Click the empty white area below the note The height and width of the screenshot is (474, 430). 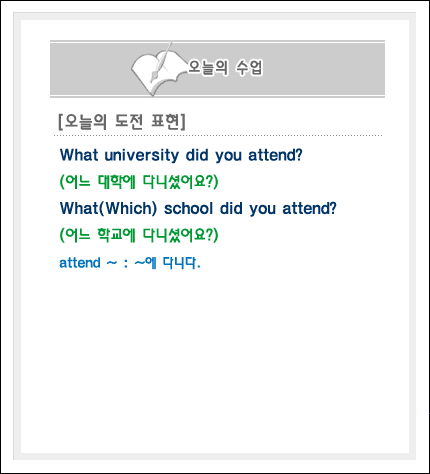(x=215, y=360)
